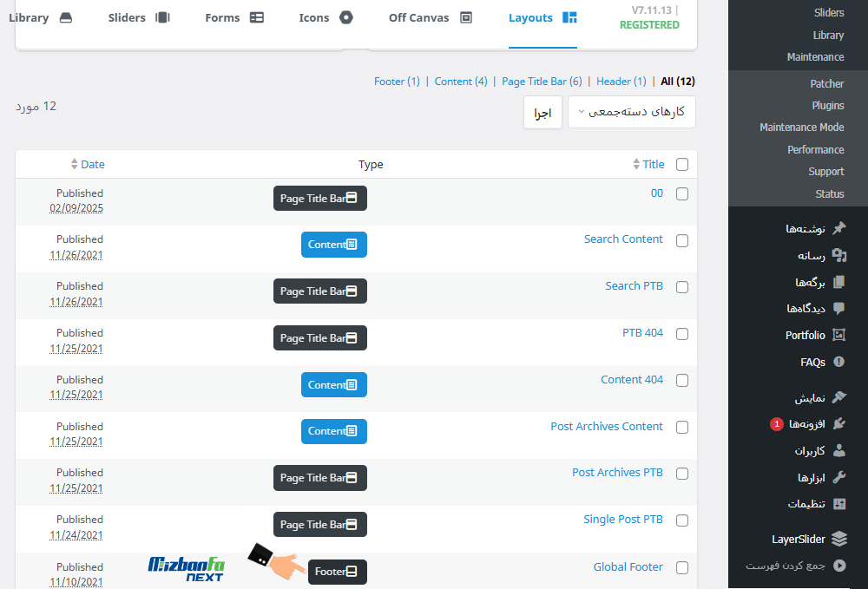Open Maintenance Mode in sidebar

pos(801,128)
